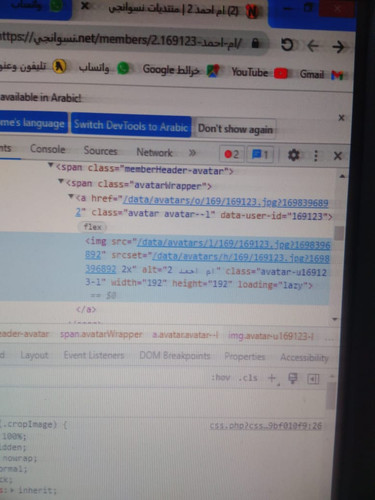Dismiss the language notification bar
Image resolution: width=375 pixels, height=500 pixels.
341,118
